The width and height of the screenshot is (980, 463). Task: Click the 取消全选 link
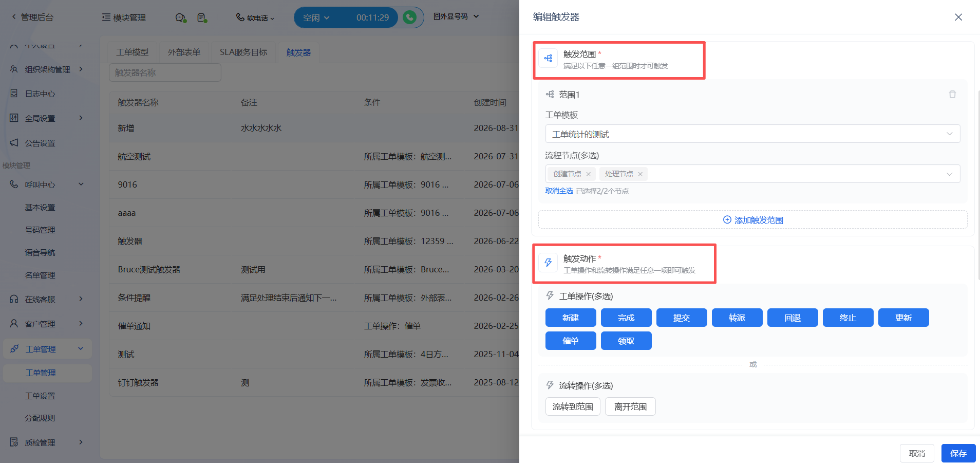[559, 191]
